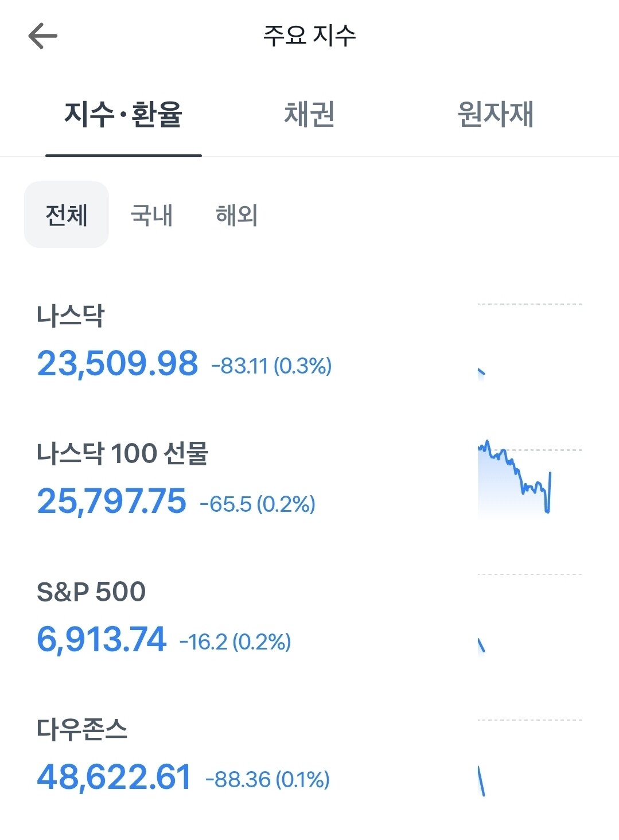The image size is (619, 840).
Task: Select the 해외 filter chip
Action: click(236, 215)
